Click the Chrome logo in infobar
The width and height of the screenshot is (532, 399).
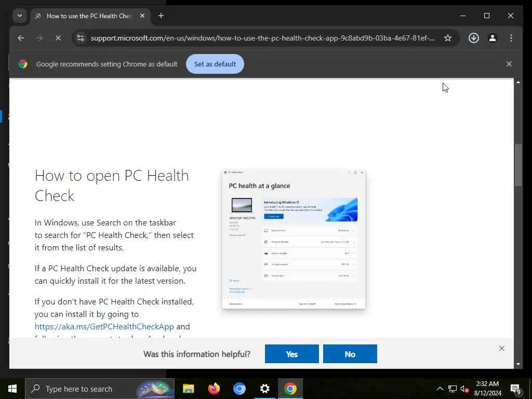point(23,64)
